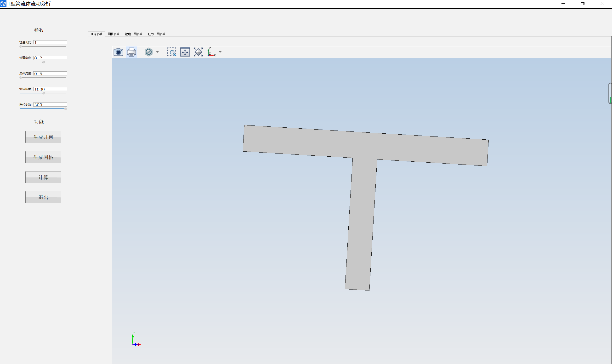The image size is (612, 364).
Task: Click the transparency toggle icon
Action: [149, 52]
